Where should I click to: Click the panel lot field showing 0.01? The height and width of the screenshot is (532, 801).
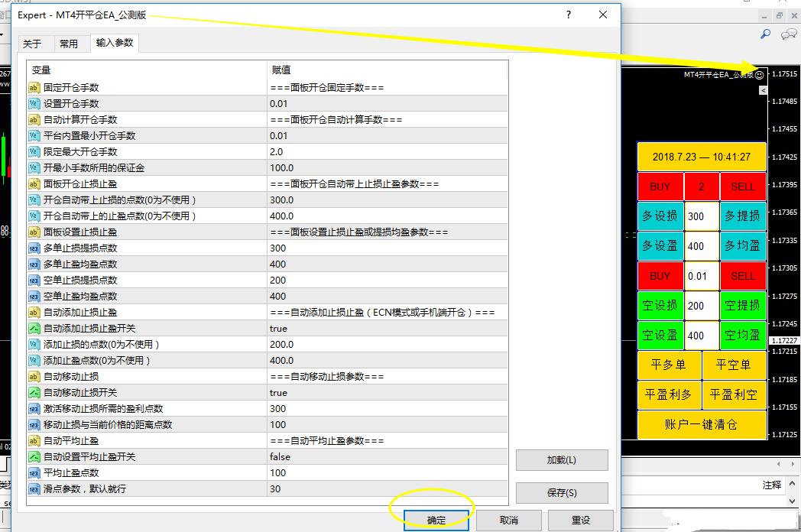coord(702,276)
